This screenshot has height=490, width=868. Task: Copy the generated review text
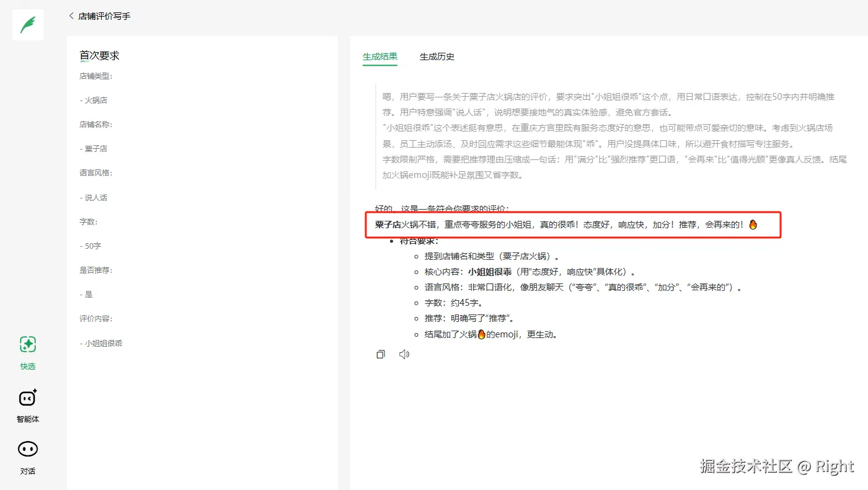(x=380, y=354)
